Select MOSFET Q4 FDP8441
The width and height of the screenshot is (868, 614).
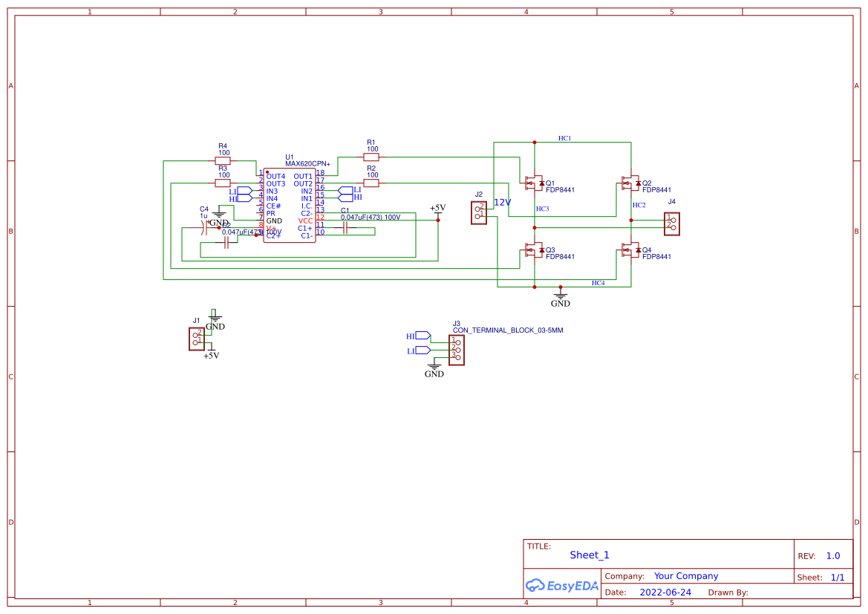[x=631, y=249]
